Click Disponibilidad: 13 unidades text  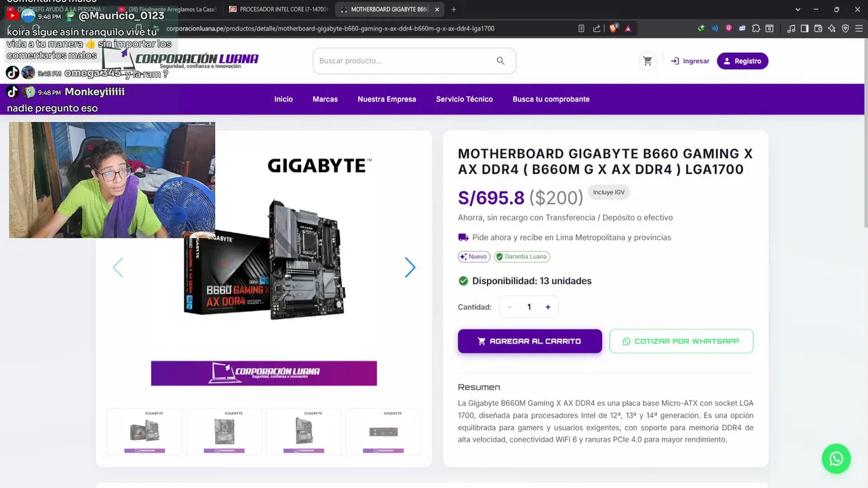point(532,281)
